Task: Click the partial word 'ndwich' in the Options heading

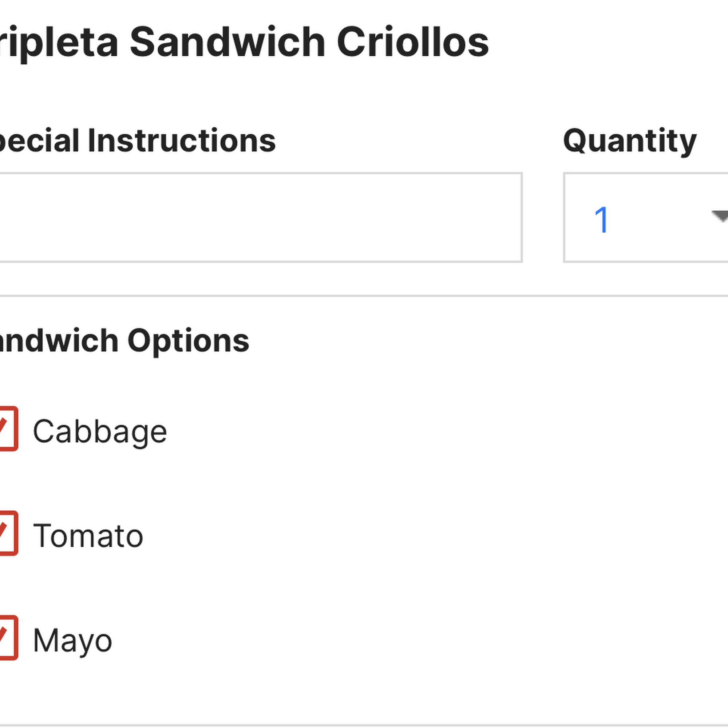Action: (58, 341)
